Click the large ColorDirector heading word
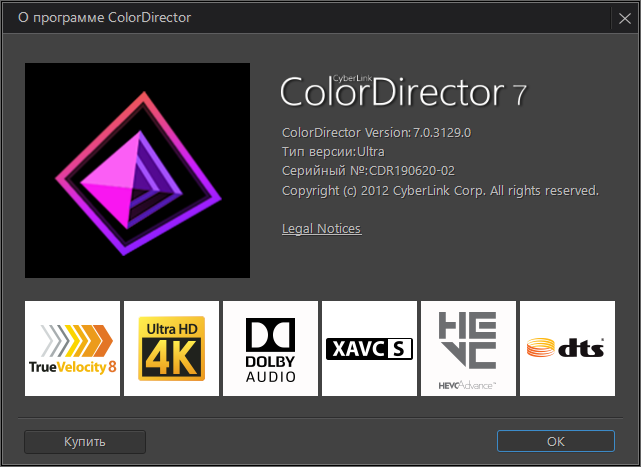Screen dimensions: 641x467 [390, 94]
